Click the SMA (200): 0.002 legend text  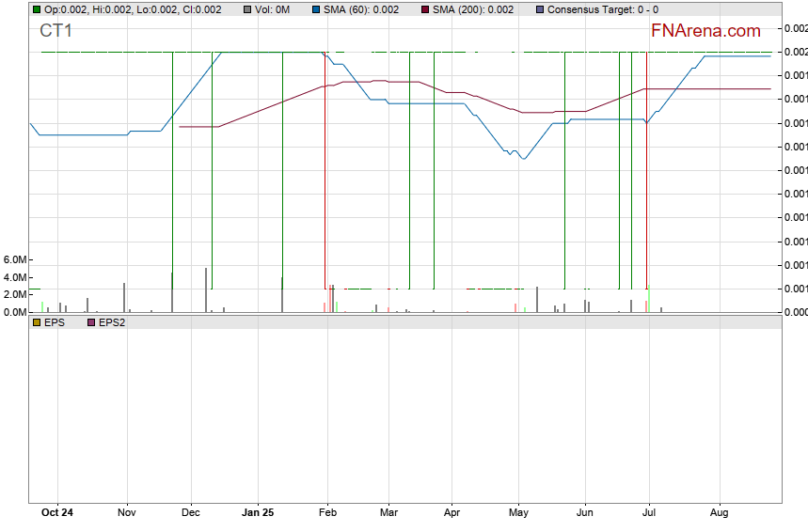[x=473, y=9]
